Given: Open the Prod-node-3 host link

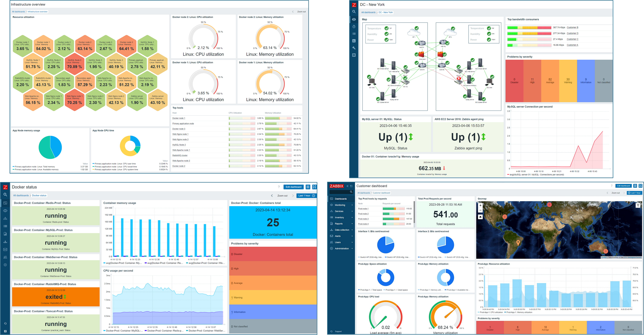Looking at the screenshot, I should (363, 219).
